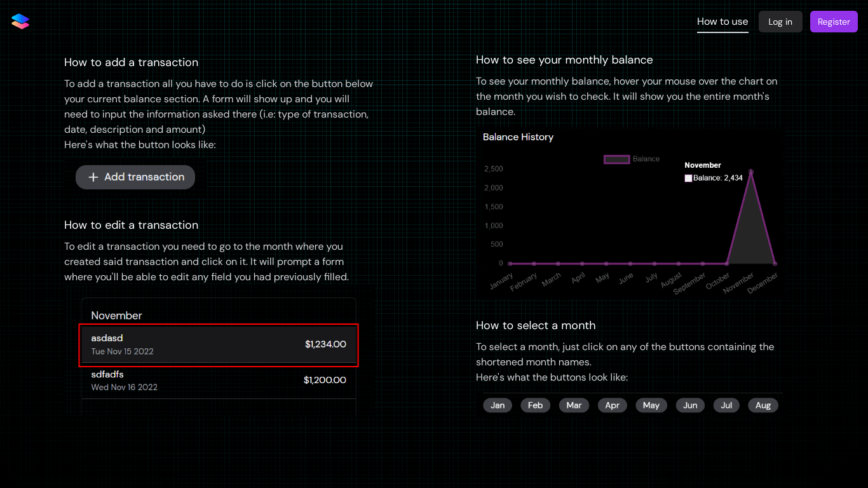Screen dimensions: 868x488
Task: Select the Feb month button
Action: click(535, 405)
